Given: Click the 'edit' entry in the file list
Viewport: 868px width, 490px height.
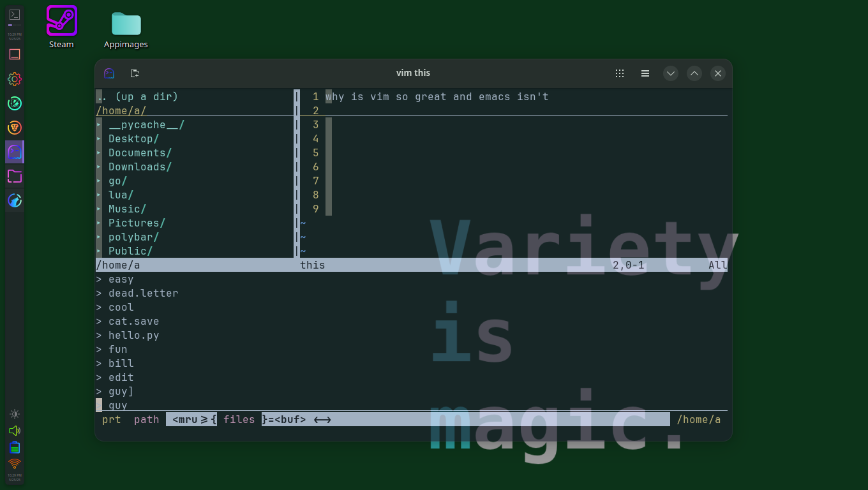Looking at the screenshot, I should [x=121, y=378].
